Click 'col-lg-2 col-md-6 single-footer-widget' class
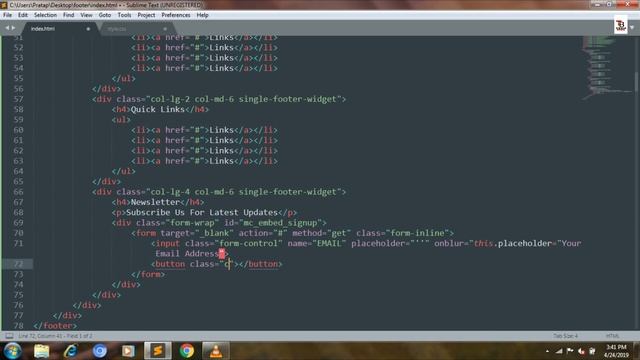 pyautogui.click(x=243, y=99)
